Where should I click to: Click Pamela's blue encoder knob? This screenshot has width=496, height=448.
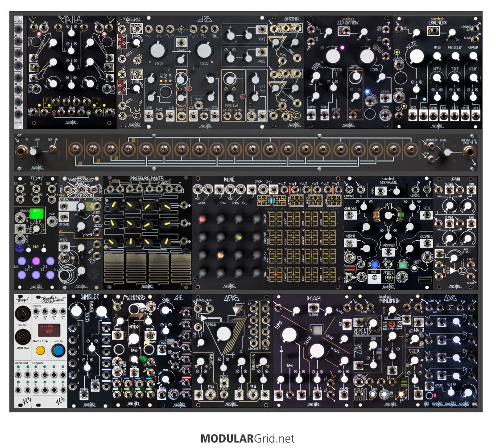[58, 351]
